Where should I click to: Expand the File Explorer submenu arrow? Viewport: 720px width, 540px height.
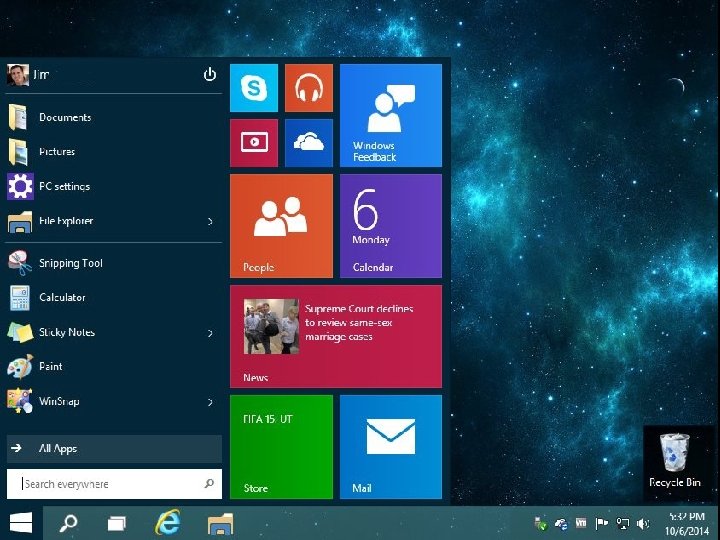pyautogui.click(x=210, y=221)
